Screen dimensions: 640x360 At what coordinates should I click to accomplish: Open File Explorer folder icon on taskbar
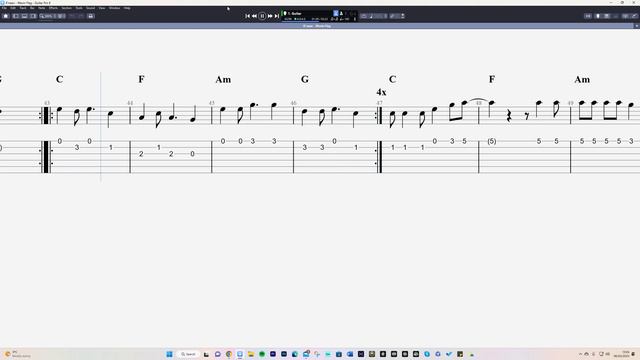pyautogui.click(x=251, y=354)
